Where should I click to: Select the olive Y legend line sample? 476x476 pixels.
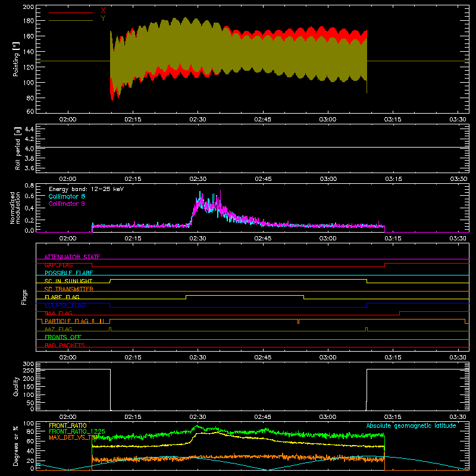click(71, 21)
